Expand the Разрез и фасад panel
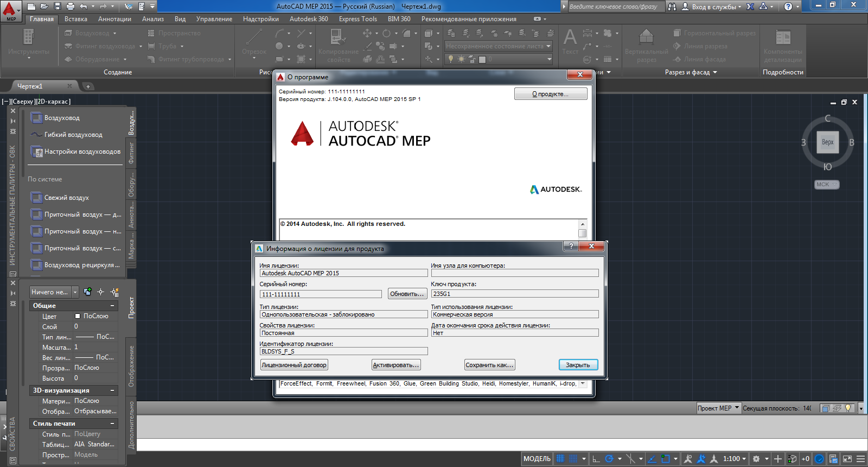 point(691,72)
